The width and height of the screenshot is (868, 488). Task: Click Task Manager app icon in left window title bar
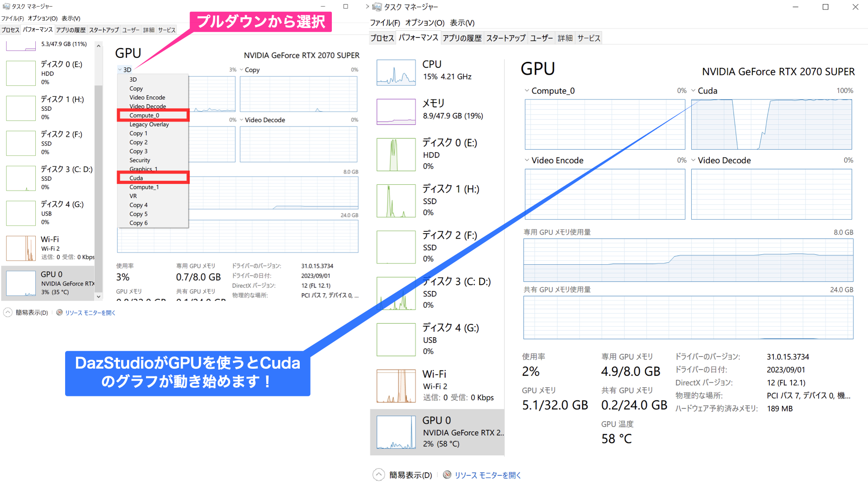(x=6, y=6)
